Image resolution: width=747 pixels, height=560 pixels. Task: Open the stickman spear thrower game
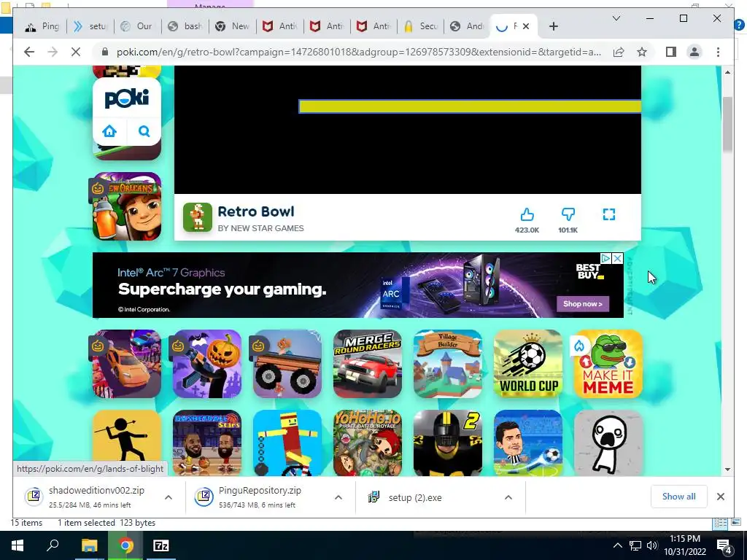tap(127, 436)
